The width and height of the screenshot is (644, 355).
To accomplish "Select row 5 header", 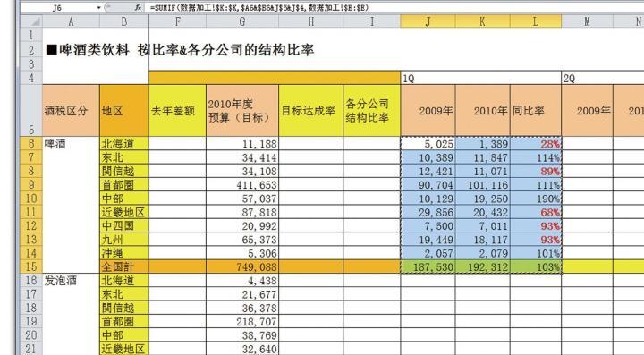I will click(31, 111).
